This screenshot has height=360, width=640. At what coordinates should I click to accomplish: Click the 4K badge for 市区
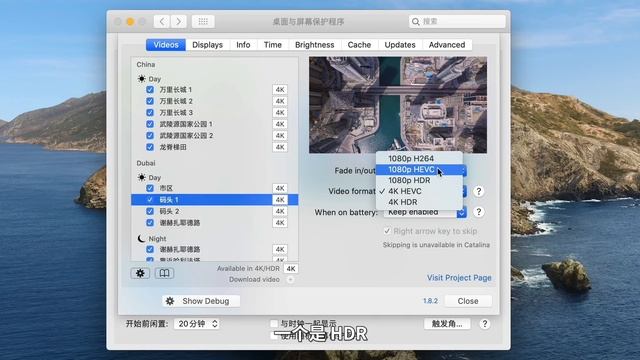tap(280, 188)
